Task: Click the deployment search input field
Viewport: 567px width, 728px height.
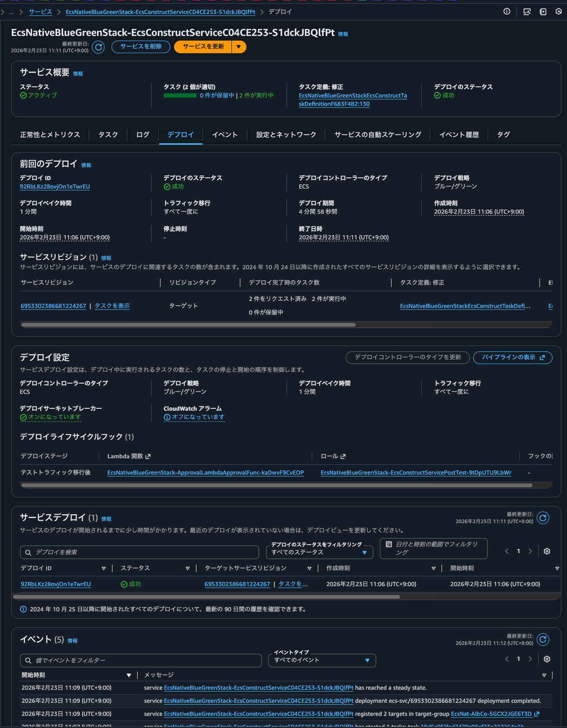Action: (140, 552)
